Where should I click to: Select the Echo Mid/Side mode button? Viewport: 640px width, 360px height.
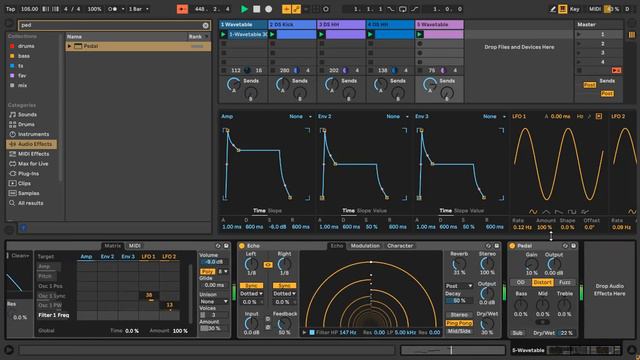point(459,331)
